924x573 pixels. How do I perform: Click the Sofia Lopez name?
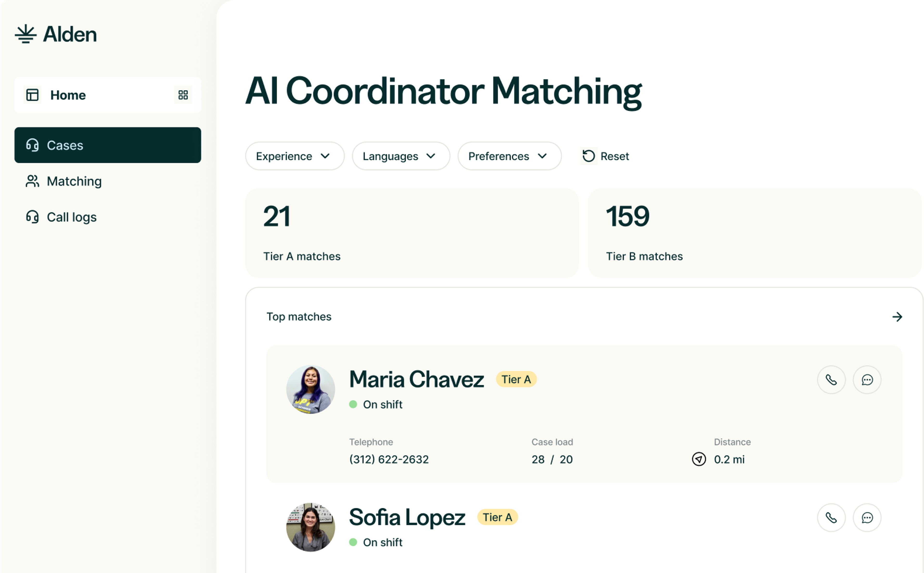point(407,517)
